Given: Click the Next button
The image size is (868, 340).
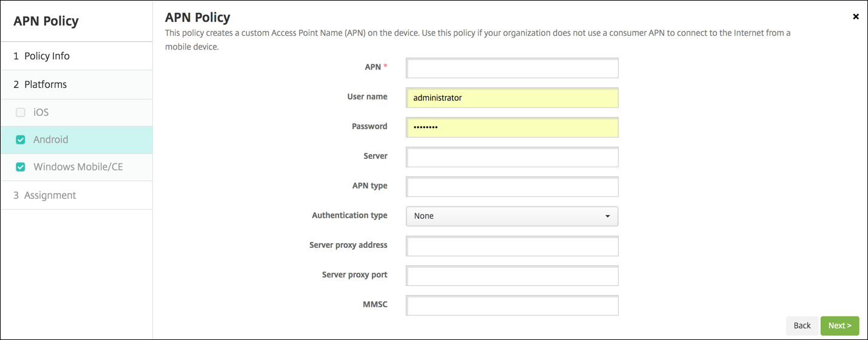Looking at the screenshot, I should pos(839,325).
